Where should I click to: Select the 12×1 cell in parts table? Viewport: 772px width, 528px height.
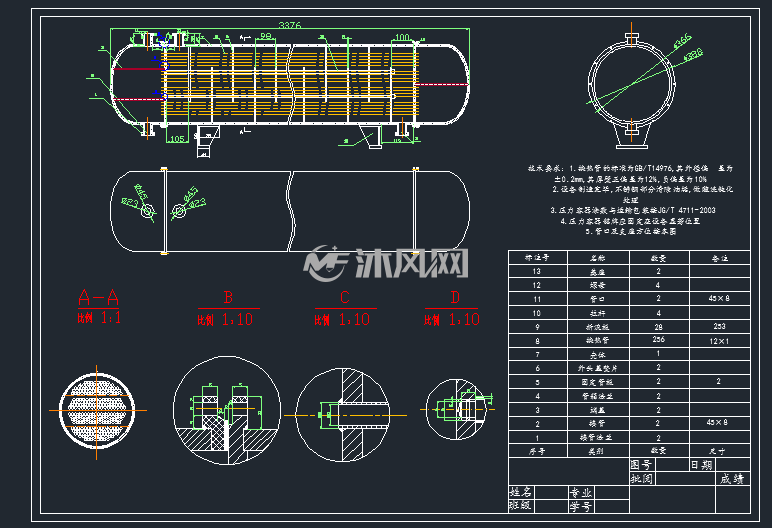pyautogui.click(x=720, y=340)
